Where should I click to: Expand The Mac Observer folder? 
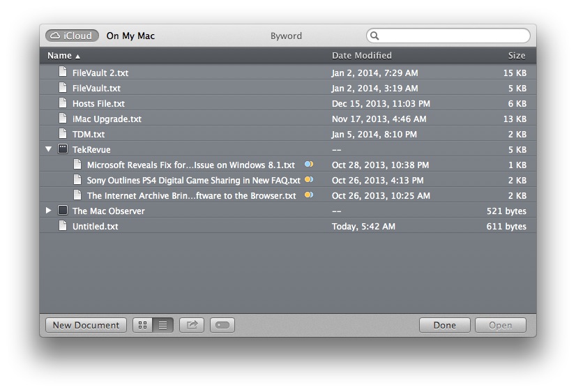(49, 211)
